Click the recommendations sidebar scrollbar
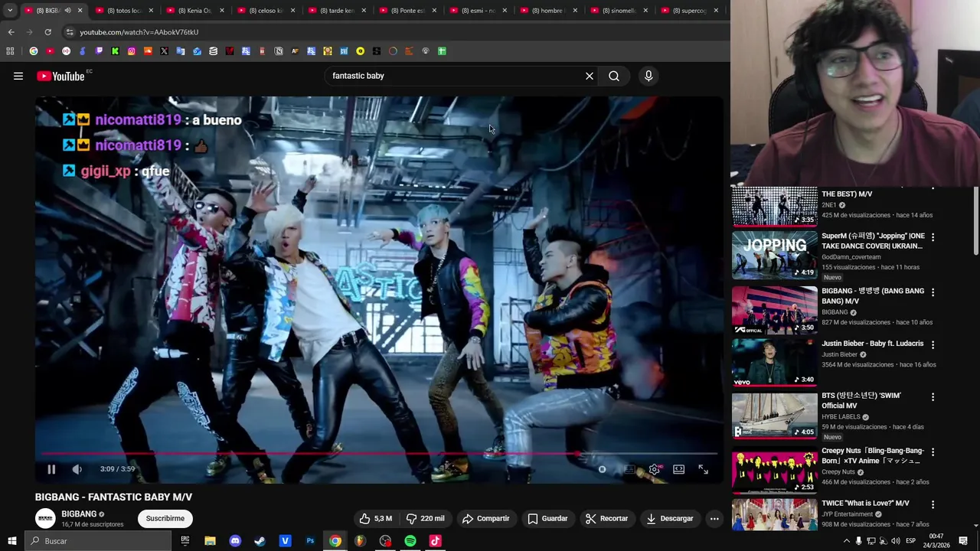The image size is (980, 551). pos(975,222)
